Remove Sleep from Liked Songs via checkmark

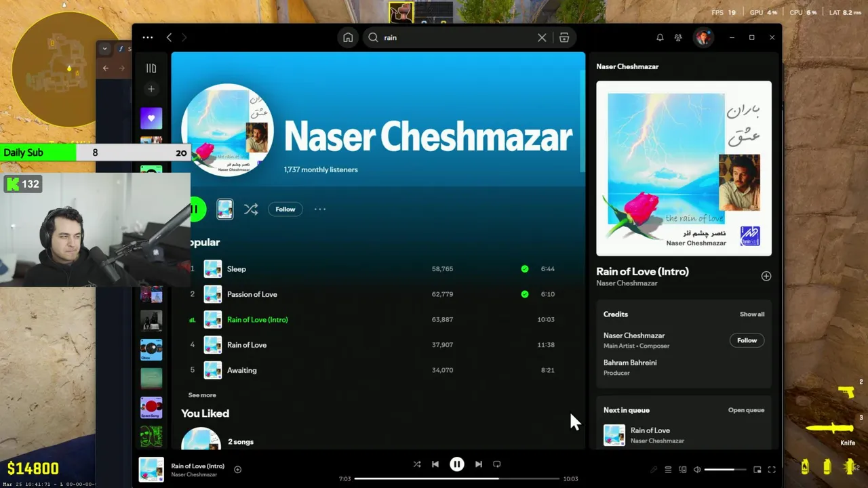click(x=524, y=269)
